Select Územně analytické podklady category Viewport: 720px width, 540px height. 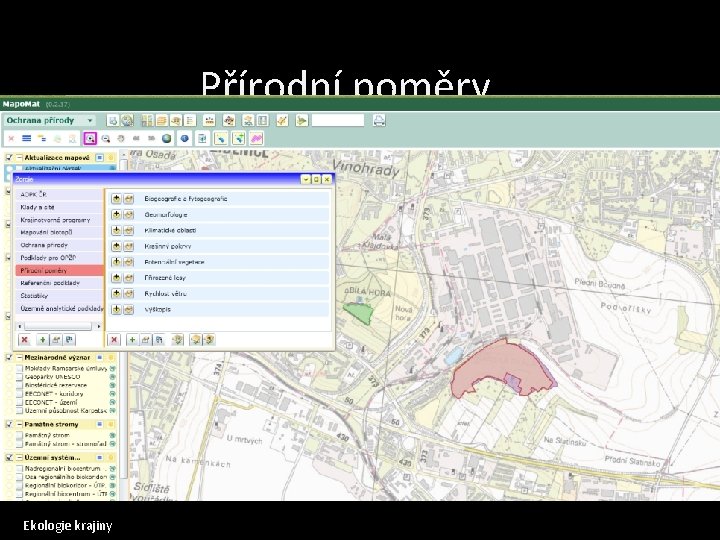click(60, 309)
